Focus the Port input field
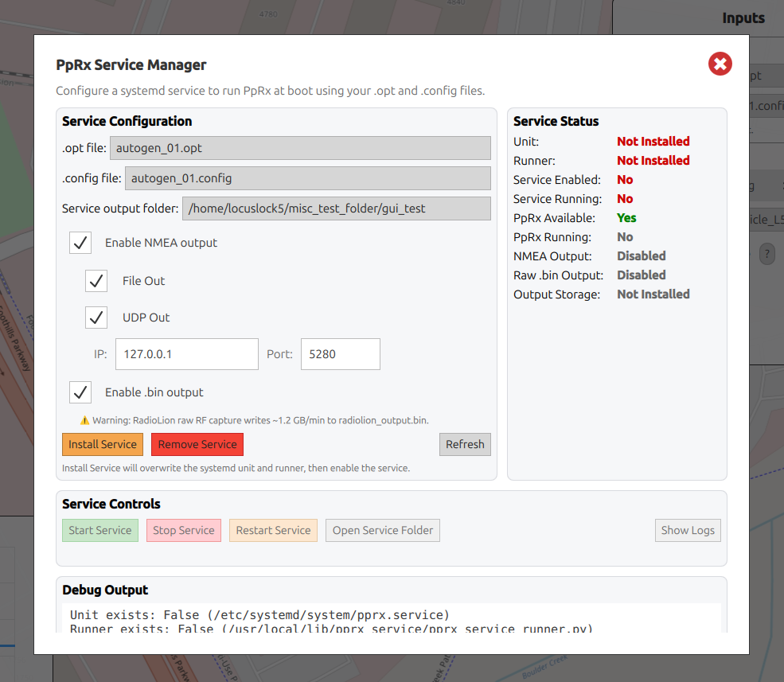 [341, 354]
